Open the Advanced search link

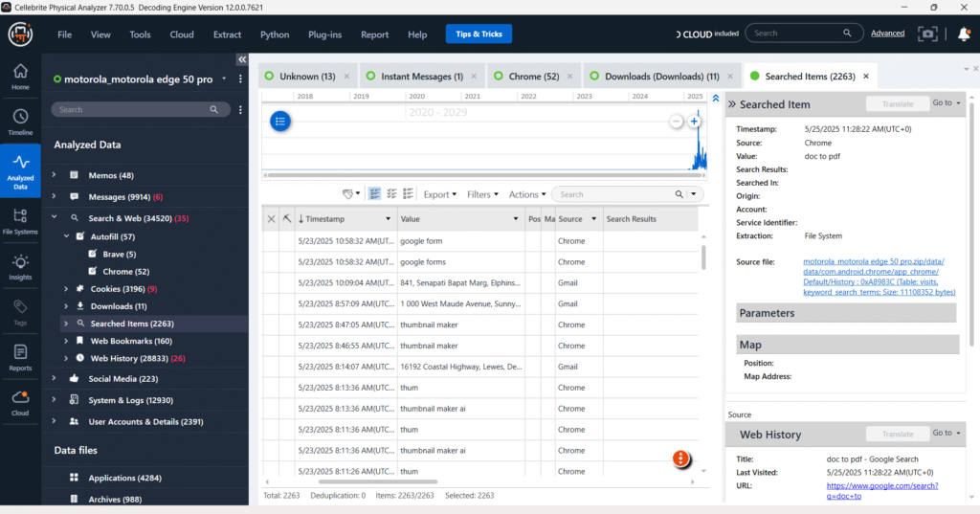coord(887,34)
